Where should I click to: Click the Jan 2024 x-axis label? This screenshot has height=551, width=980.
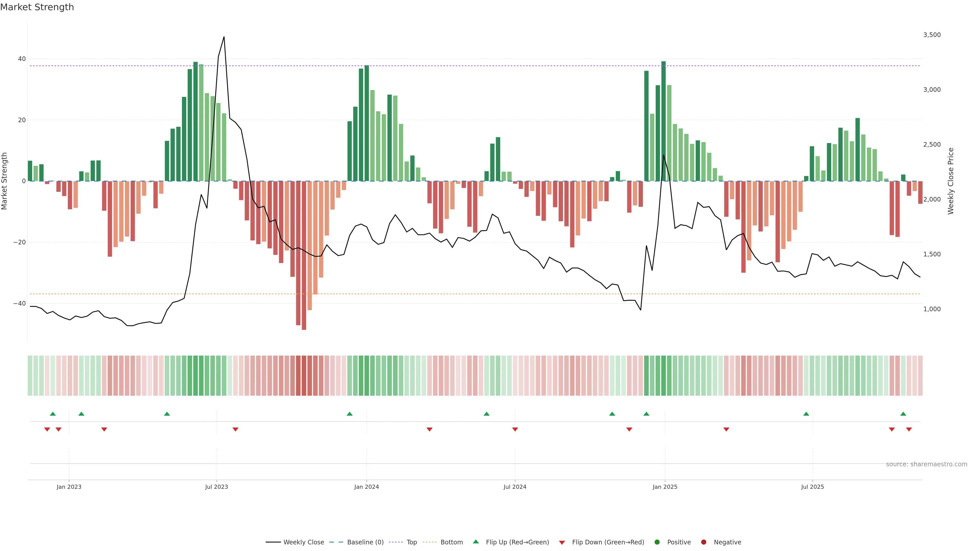[x=366, y=487]
